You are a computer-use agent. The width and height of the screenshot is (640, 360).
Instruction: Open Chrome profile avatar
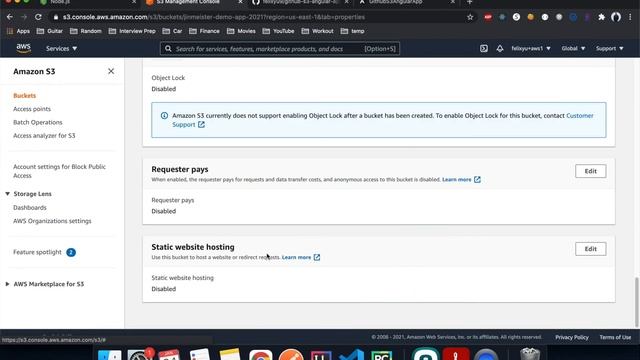click(x=616, y=17)
